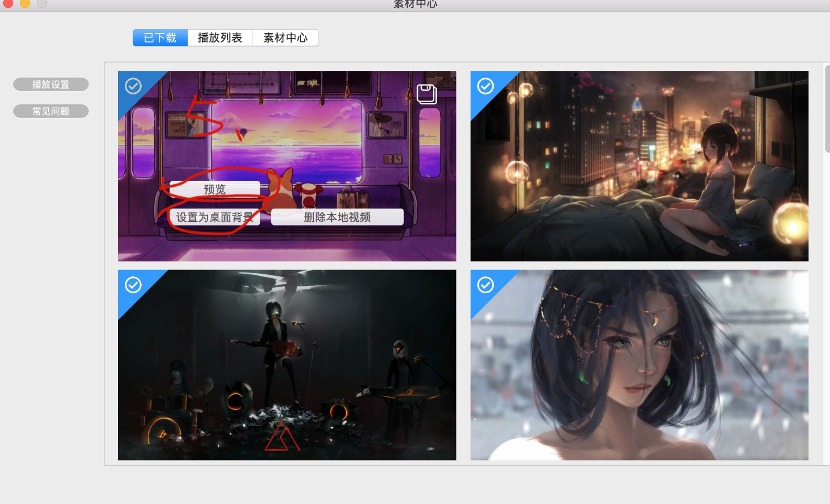Toggle checkmark on purple train wallpaper
830x504 pixels.
click(x=133, y=86)
